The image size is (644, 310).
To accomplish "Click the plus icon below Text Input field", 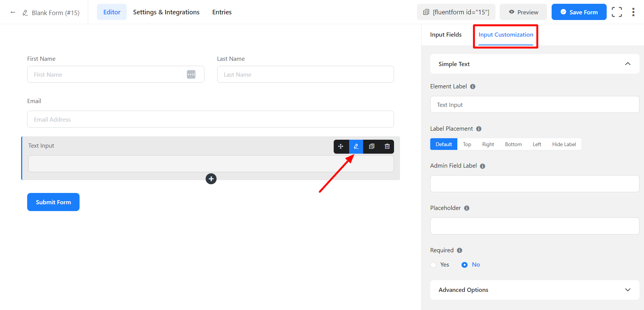I will click(211, 179).
